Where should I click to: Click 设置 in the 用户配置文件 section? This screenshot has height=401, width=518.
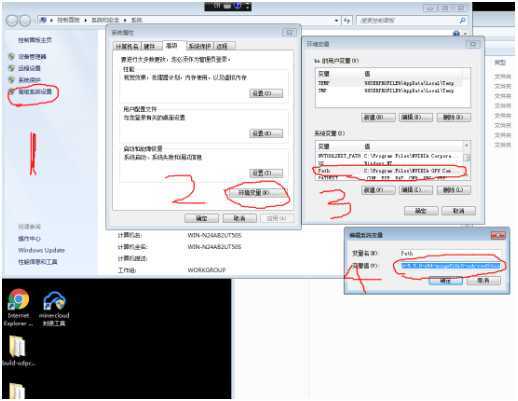click(266, 133)
